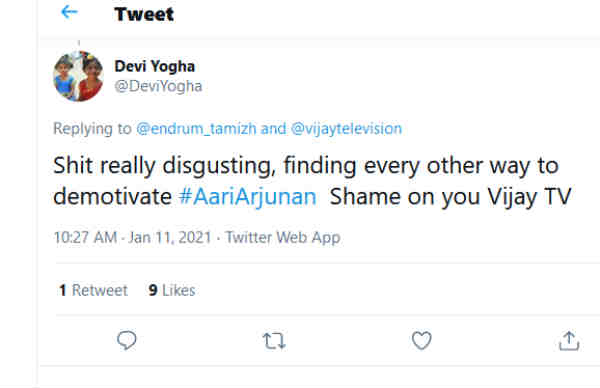
Task: Visit the @DeviYogha handle
Action: [158, 86]
